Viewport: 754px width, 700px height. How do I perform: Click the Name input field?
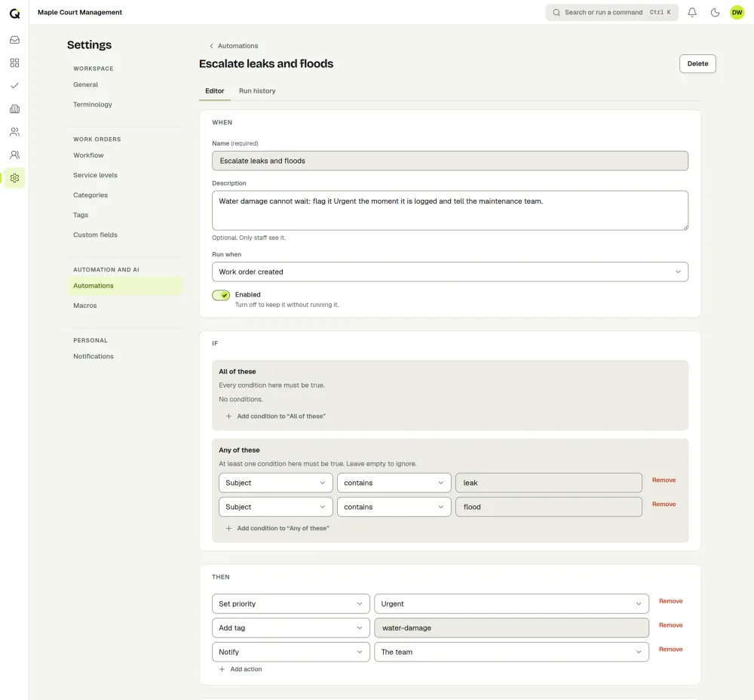click(x=450, y=161)
